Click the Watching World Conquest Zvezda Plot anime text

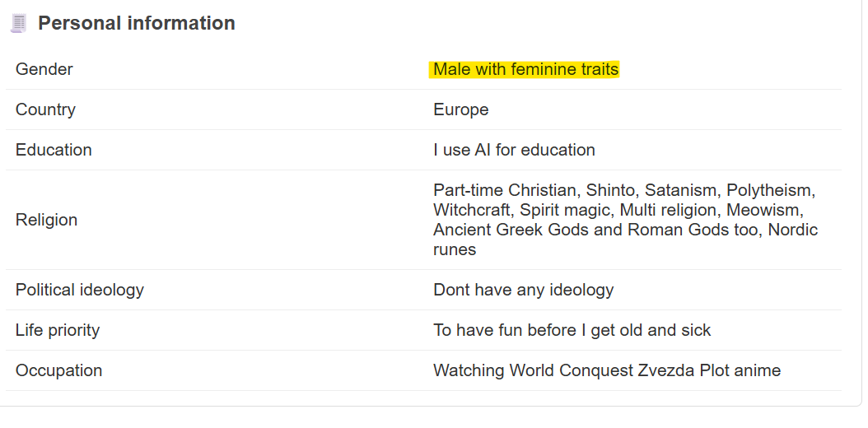coord(607,370)
